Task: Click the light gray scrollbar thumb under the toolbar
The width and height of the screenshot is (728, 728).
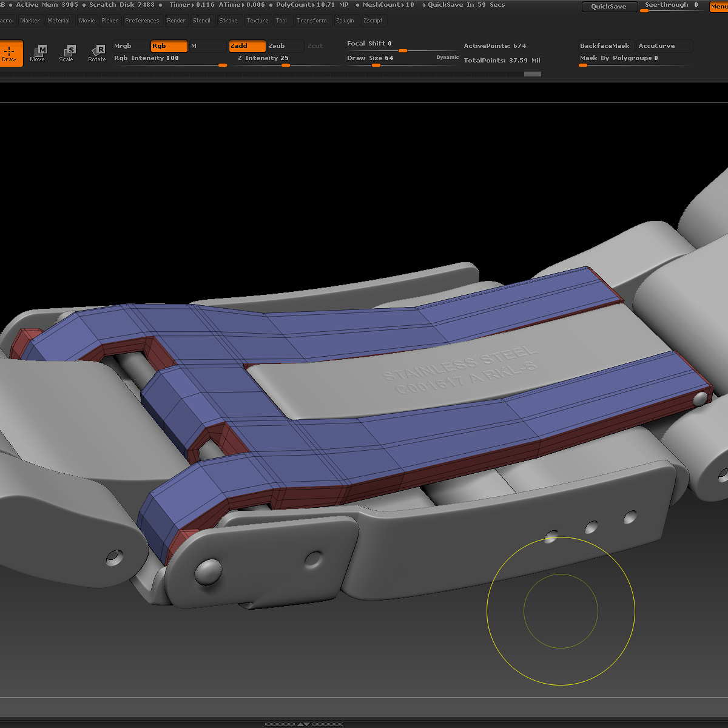Action: [533, 74]
